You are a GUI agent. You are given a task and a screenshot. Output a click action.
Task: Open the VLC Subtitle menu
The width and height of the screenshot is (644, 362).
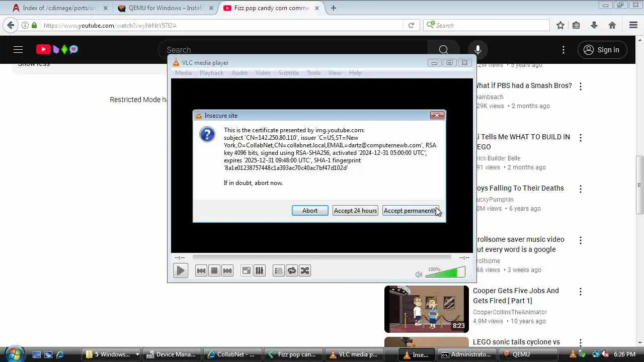click(x=289, y=73)
